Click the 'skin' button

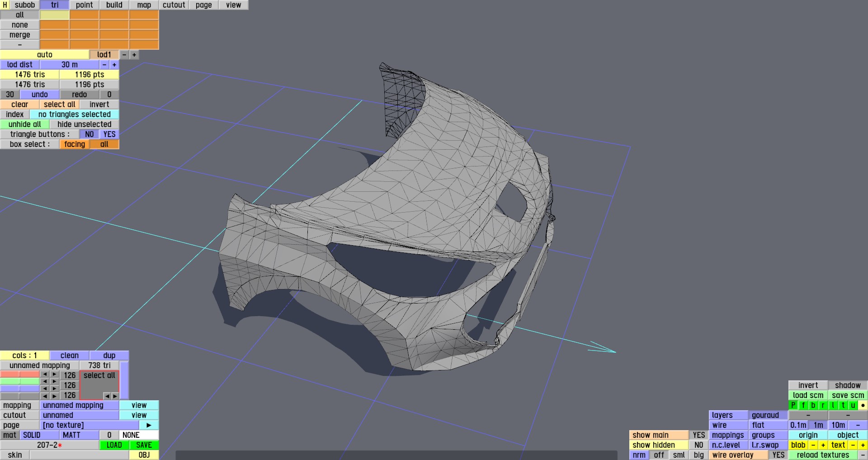pyautogui.click(x=15, y=455)
